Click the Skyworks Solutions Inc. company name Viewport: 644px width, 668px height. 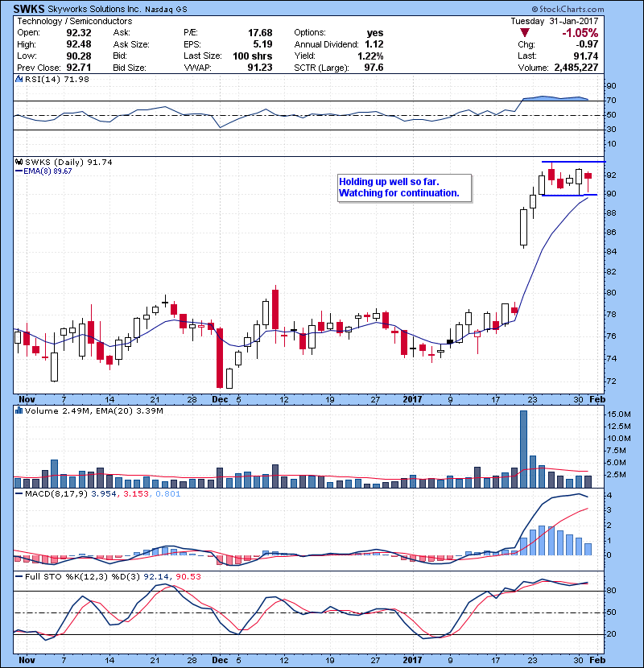pyautogui.click(x=93, y=9)
